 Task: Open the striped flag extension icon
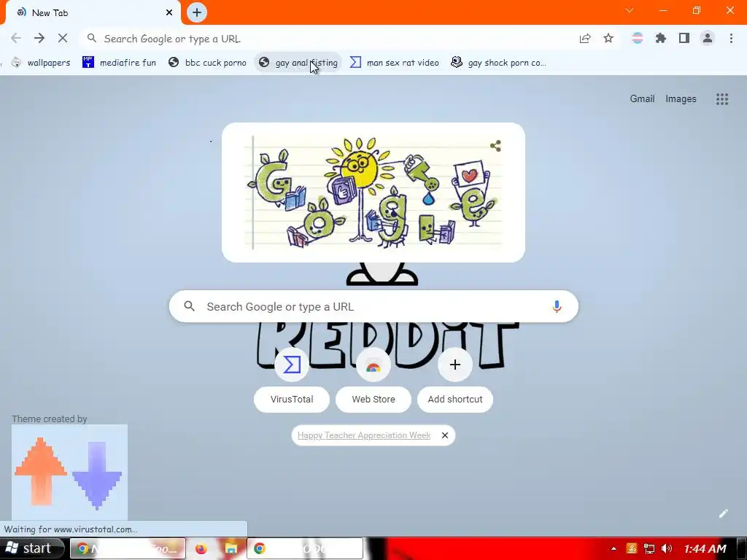point(638,38)
